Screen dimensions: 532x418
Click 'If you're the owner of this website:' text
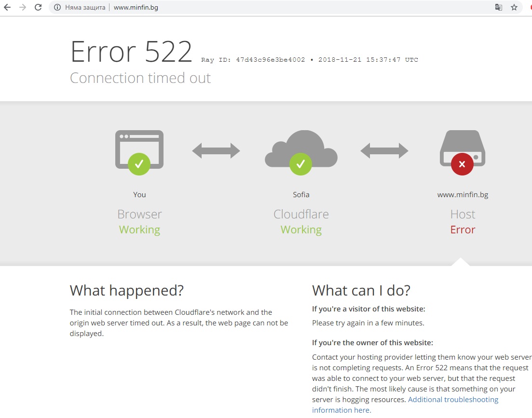pyautogui.click(x=372, y=342)
